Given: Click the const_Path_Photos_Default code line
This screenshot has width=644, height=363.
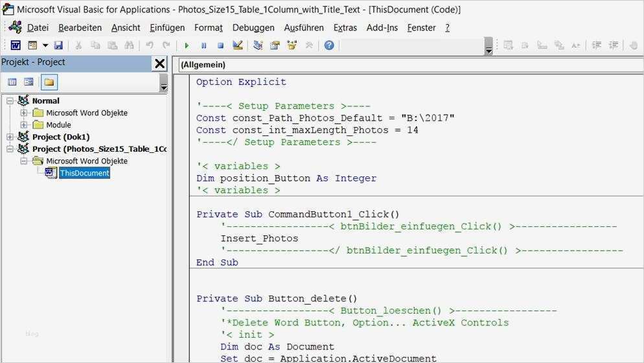Looking at the screenshot, I should (x=325, y=118).
